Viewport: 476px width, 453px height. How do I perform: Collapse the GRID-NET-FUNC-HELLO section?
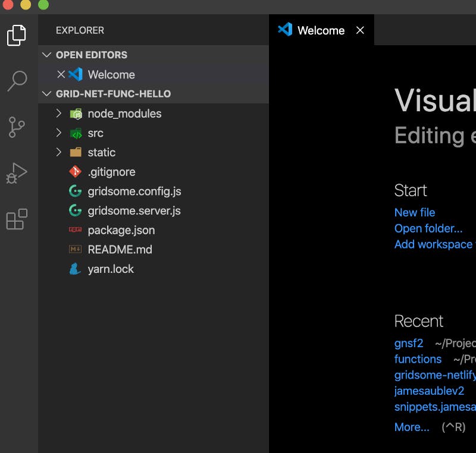click(x=46, y=94)
